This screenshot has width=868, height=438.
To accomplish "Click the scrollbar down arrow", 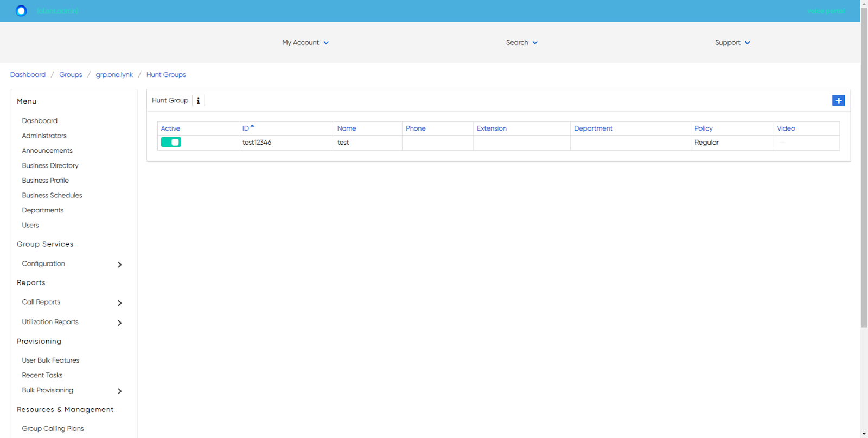I will click(864, 434).
